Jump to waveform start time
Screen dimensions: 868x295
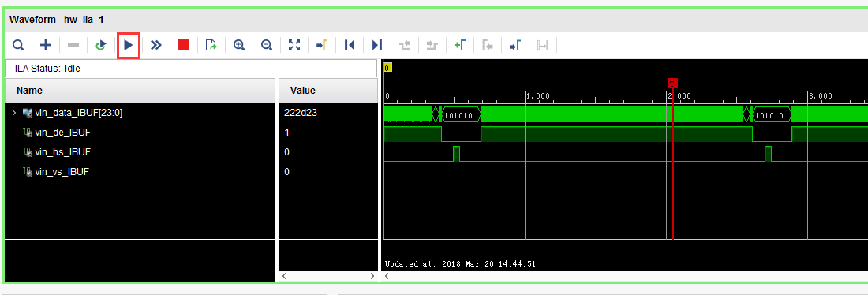(x=350, y=46)
